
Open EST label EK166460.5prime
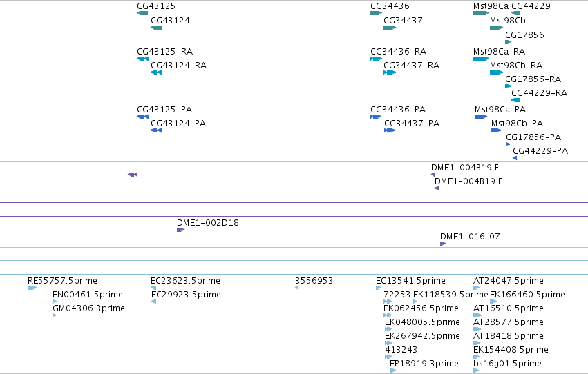click(x=528, y=295)
